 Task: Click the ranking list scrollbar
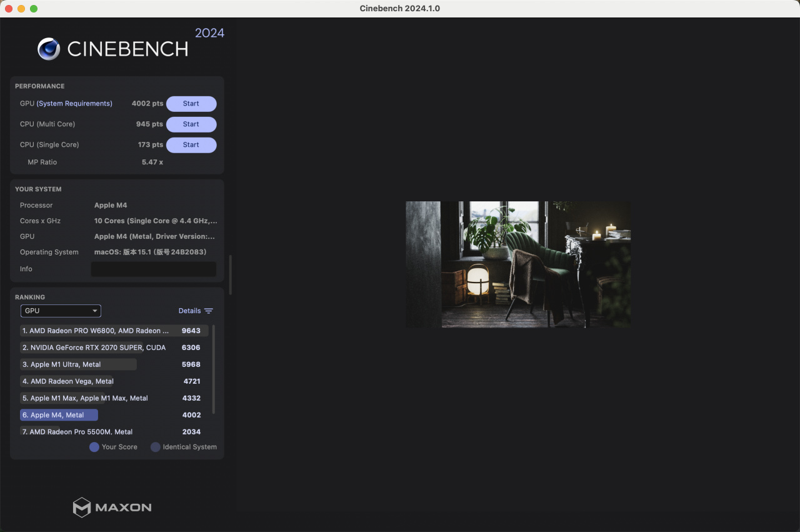214,369
